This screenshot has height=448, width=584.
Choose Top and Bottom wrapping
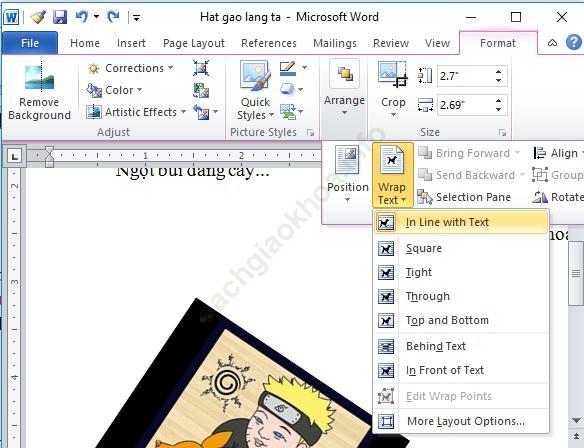coord(461,320)
